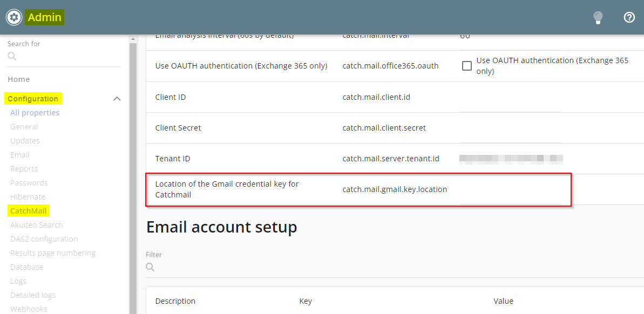The image size is (644, 314).
Task: Select the Webhooks sidebar item
Action: 29,309
